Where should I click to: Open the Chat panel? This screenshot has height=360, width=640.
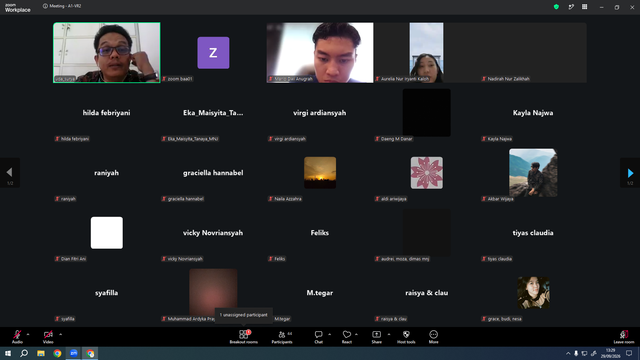click(319, 337)
